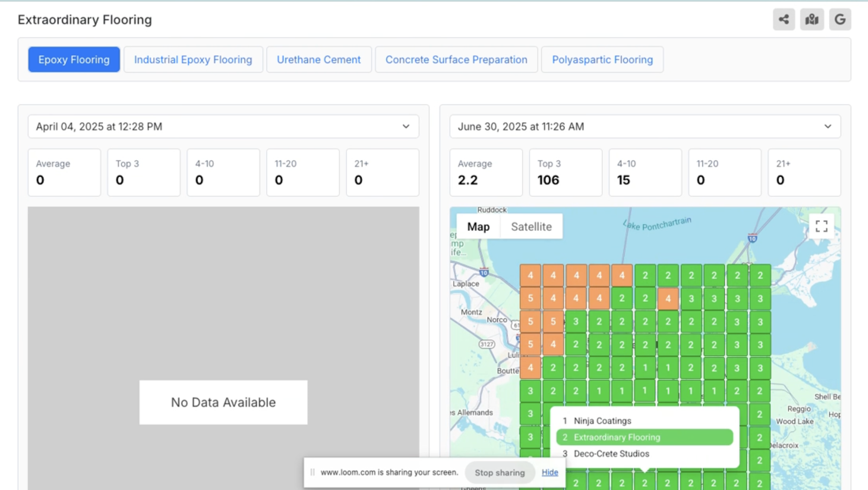Screen dimensions: 868x490
Task: Open the map view icon button
Action: click(812, 20)
